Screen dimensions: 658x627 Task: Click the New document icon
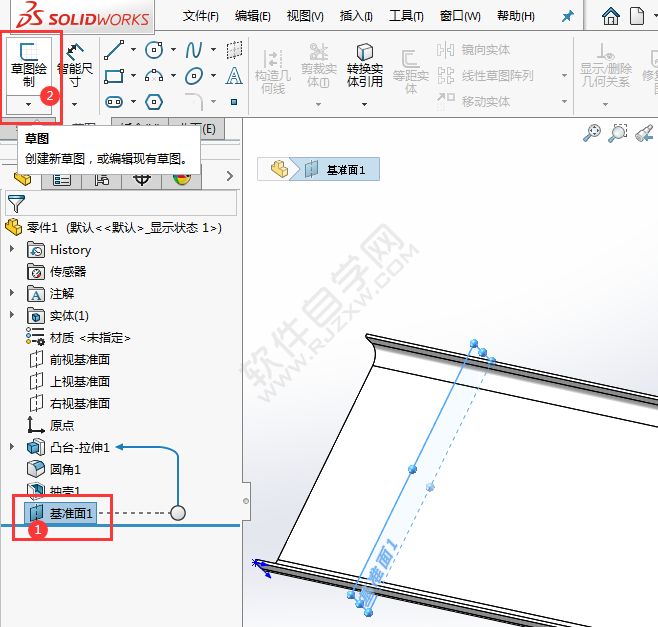(x=637, y=16)
